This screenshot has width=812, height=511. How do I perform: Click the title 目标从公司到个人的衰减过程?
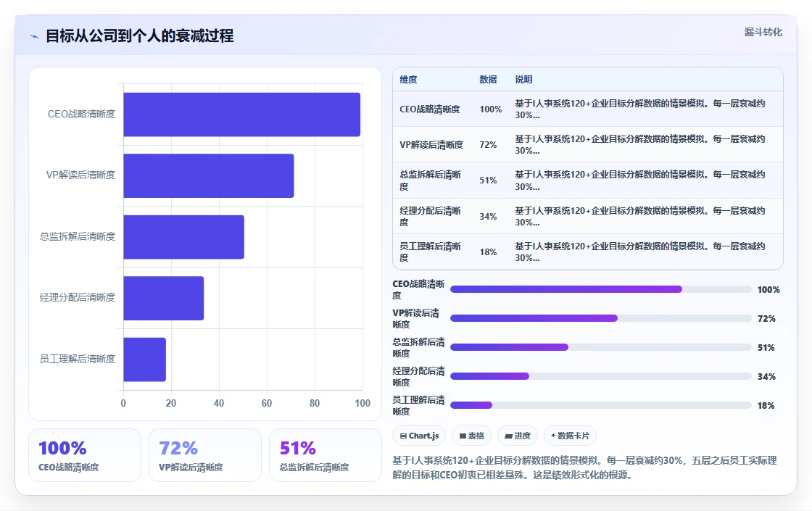139,36
